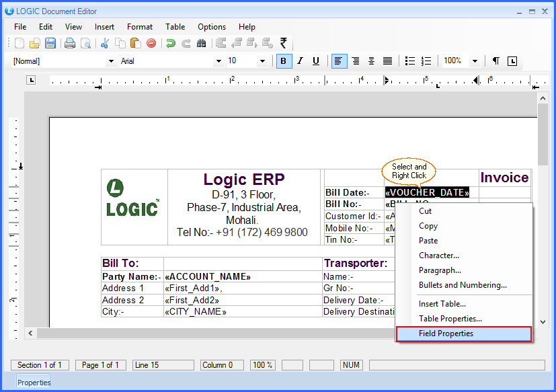Click the Rupee symbol icon
The height and width of the screenshot is (392, 556).
284,43
